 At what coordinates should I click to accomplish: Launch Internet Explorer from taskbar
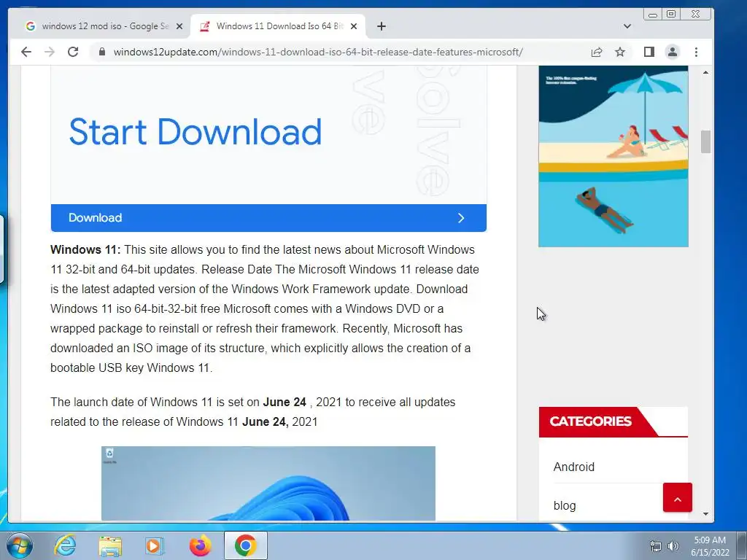65,545
